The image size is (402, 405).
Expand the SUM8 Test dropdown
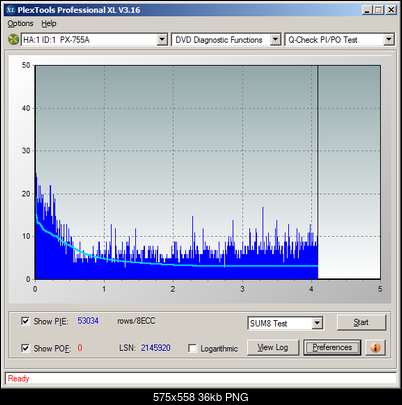point(317,323)
